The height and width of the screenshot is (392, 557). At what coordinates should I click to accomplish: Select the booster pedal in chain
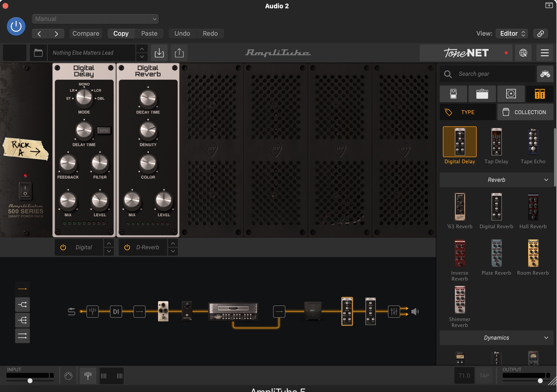(187, 311)
